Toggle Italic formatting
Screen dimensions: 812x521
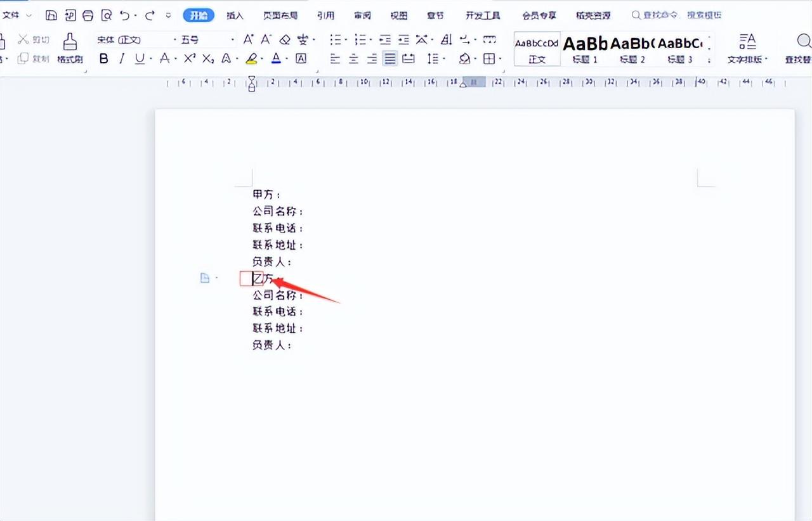[x=122, y=59]
